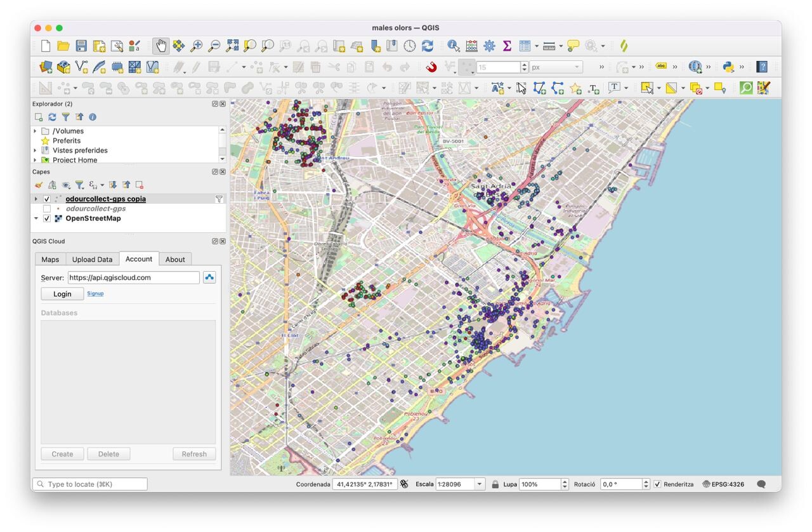Save project with the floppy disk icon
The width and height of the screenshot is (812, 532).
click(x=81, y=46)
